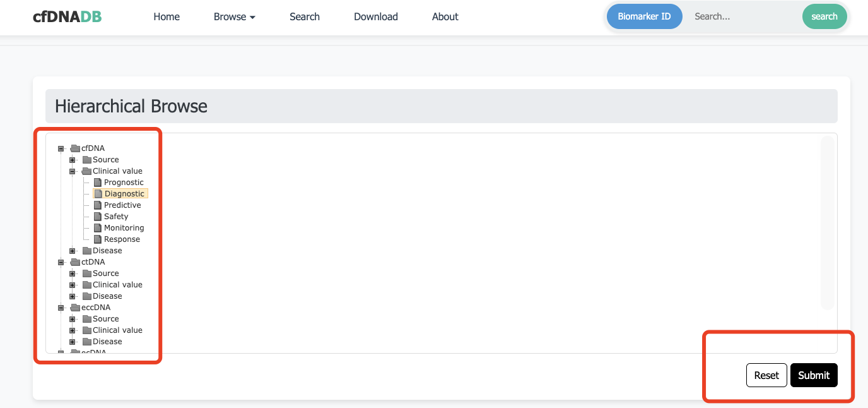Screen dimensions: 868x408
Task: Click the Source folder icon under cfDNA
Action: [87, 160]
